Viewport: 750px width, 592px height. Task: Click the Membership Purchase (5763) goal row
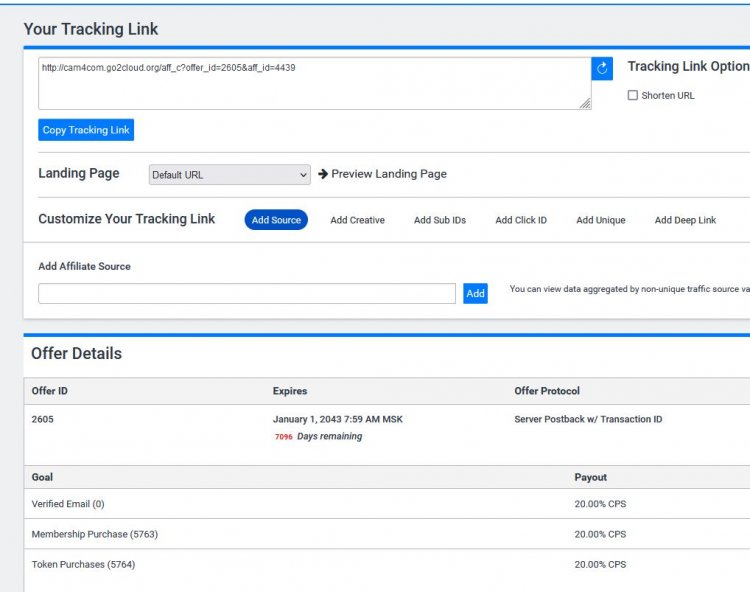tap(387, 534)
